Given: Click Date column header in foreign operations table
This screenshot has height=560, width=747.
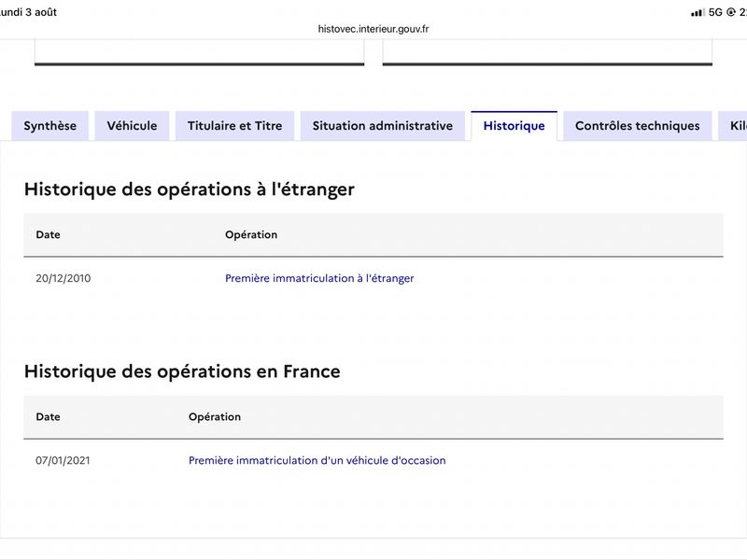Looking at the screenshot, I should point(49,235).
